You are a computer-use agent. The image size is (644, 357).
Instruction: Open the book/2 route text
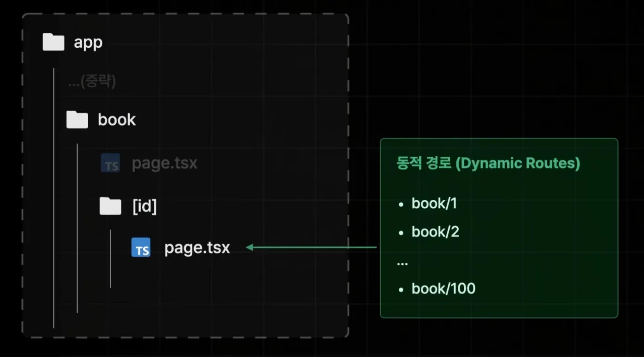pos(435,232)
